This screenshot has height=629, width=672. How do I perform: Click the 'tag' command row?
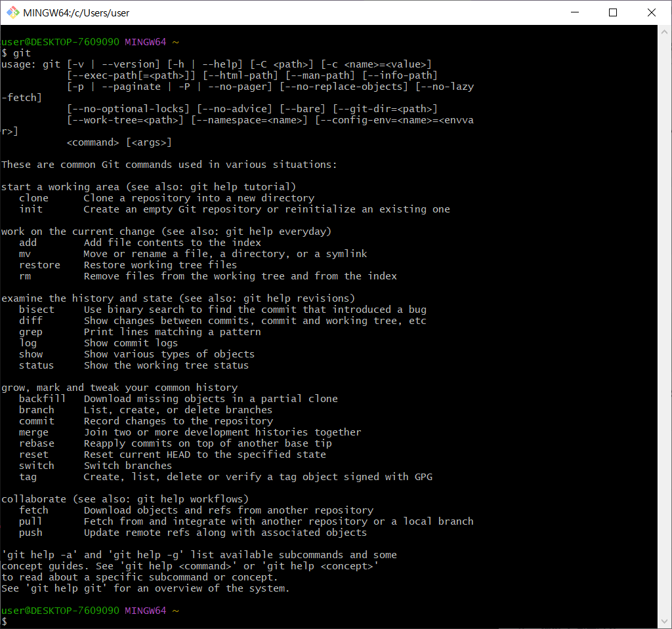(226, 476)
